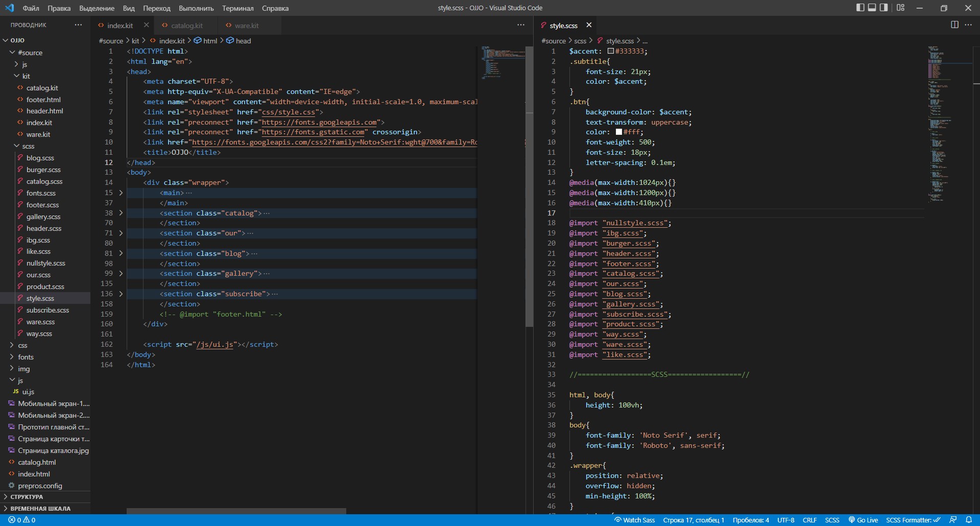Unfold section gallery at line 99
The image size is (980, 526).
(x=121, y=274)
